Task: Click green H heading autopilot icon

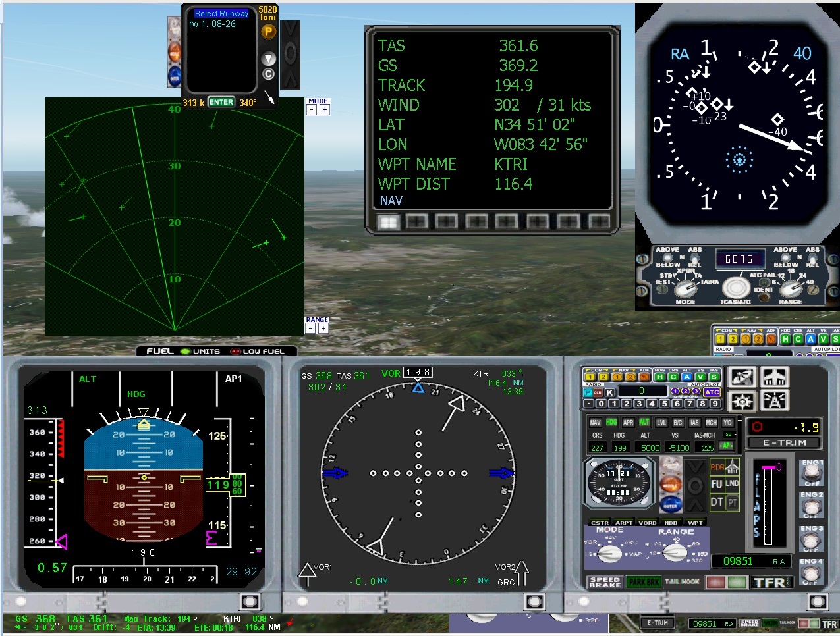Action: pos(660,377)
